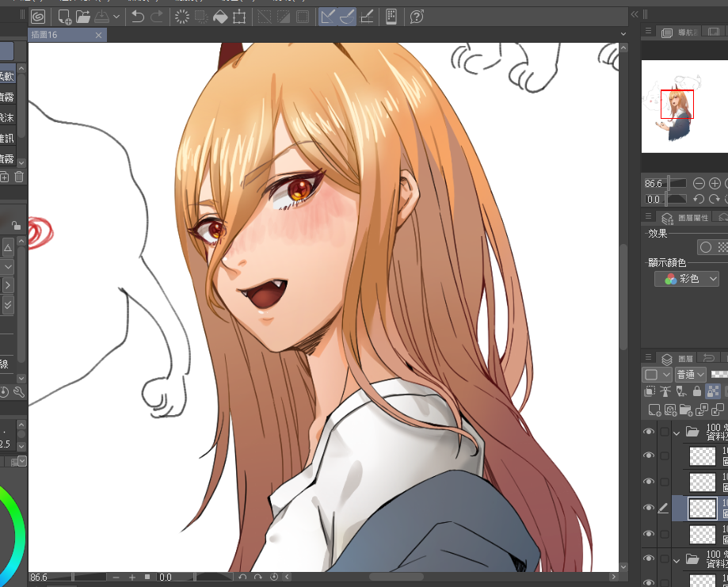Create a new vector layer
The height and width of the screenshot is (587, 728).
point(670,410)
